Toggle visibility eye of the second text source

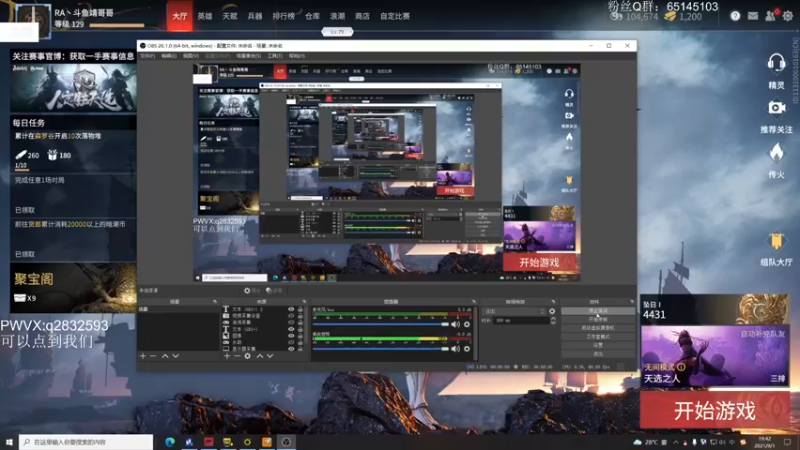tap(291, 329)
